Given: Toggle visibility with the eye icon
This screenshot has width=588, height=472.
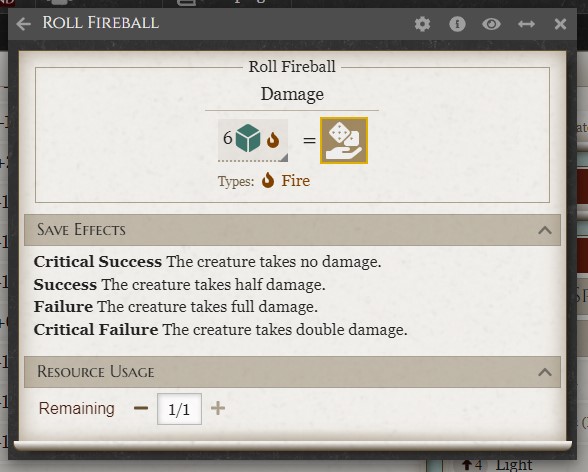Looking at the screenshot, I should click(x=491, y=24).
